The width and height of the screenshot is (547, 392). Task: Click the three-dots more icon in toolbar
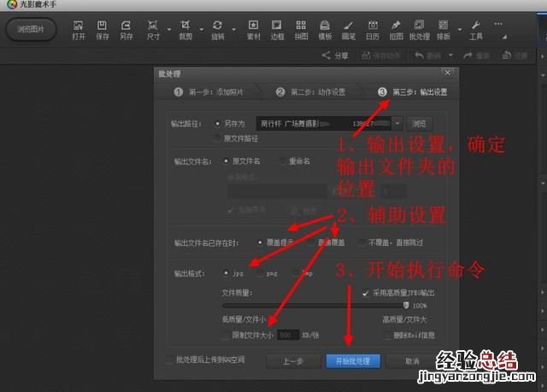tap(498, 24)
